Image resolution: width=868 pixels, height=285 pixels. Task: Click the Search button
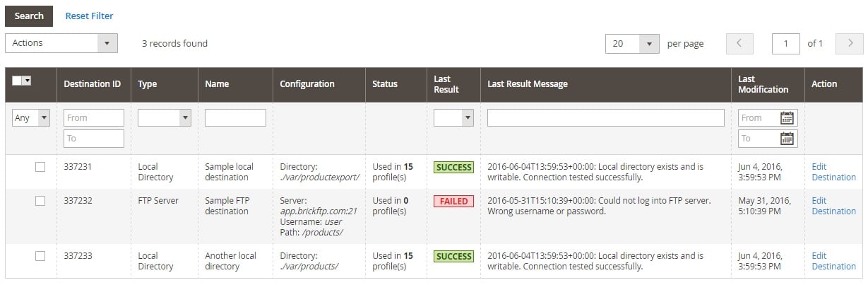[x=29, y=16]
